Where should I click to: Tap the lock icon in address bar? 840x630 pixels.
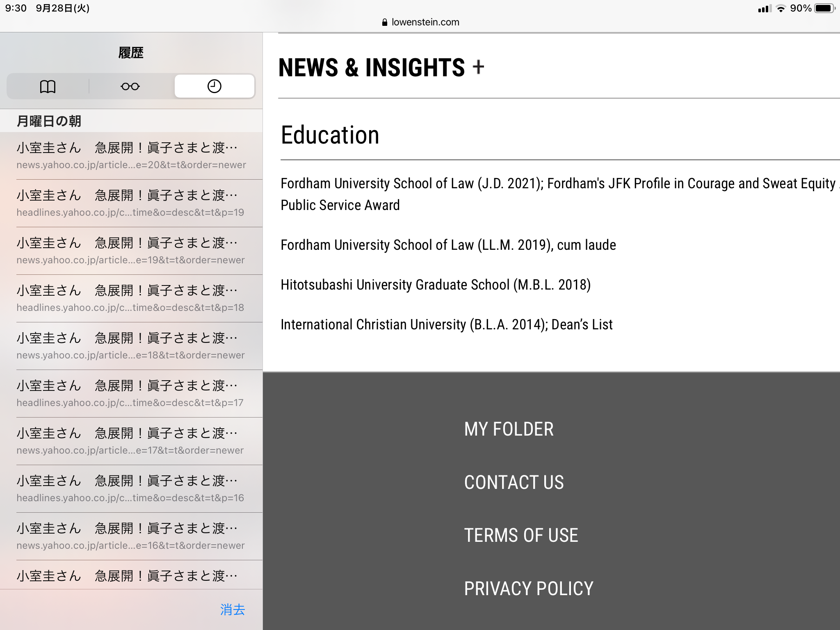384,22
